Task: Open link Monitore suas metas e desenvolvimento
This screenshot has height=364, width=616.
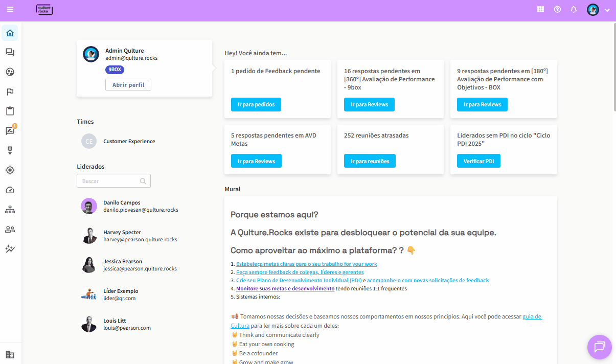Action: point(285,288)
